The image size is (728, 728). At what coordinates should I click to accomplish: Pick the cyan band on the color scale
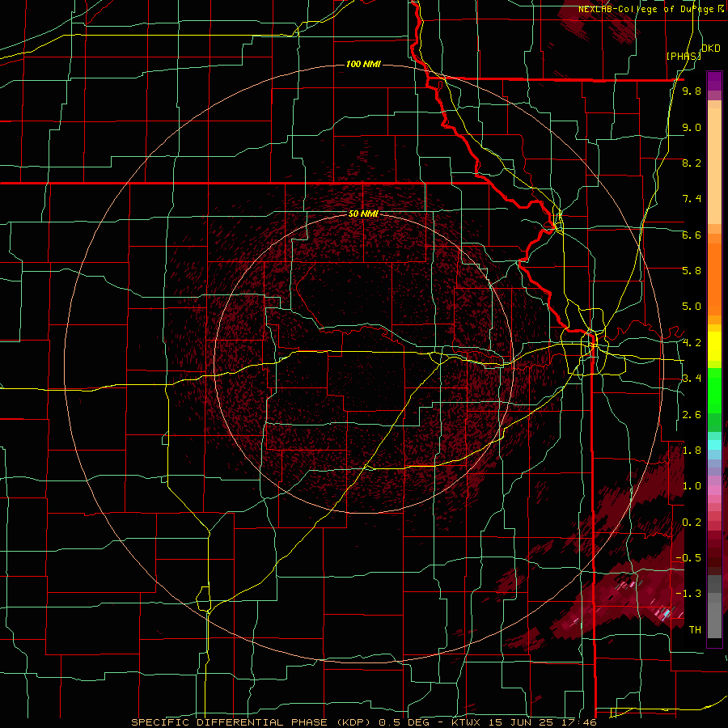tap(714, 445)
